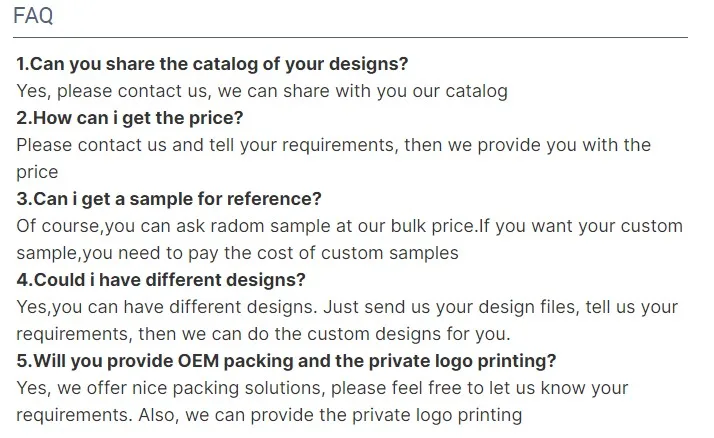Click the last line about private logo printing
The width and height of the screenshot is (714, 438).
269,415
